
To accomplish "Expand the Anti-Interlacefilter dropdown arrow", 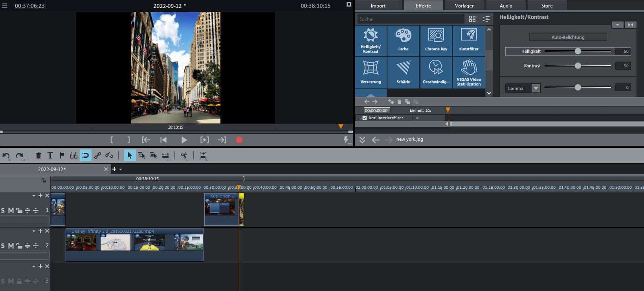I will pos(417,118).
